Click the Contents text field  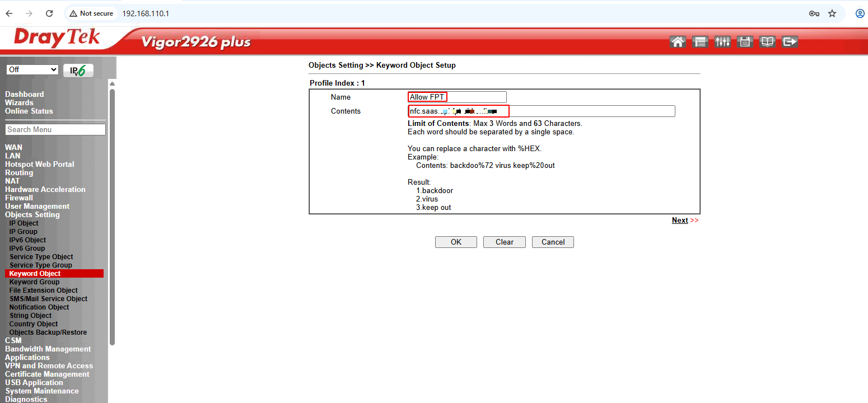[x=542, y=111]
